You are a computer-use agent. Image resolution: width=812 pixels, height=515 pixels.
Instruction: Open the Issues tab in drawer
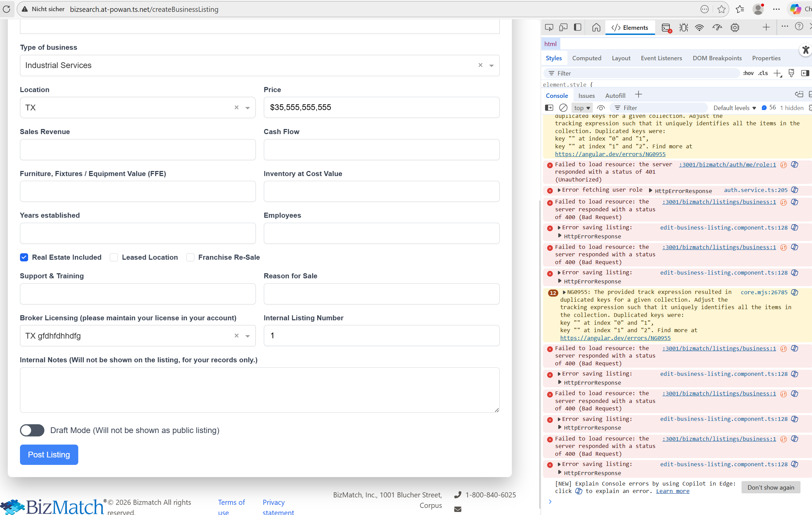tap(586, 95)
